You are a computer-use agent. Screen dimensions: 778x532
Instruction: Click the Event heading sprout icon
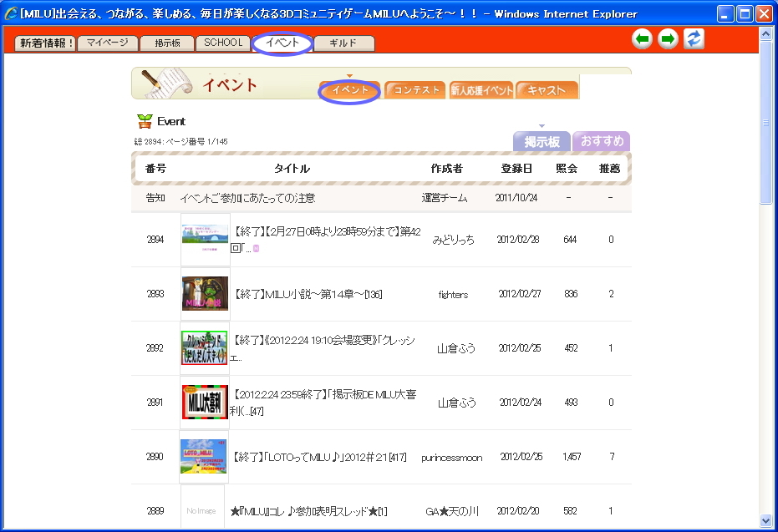145,121
